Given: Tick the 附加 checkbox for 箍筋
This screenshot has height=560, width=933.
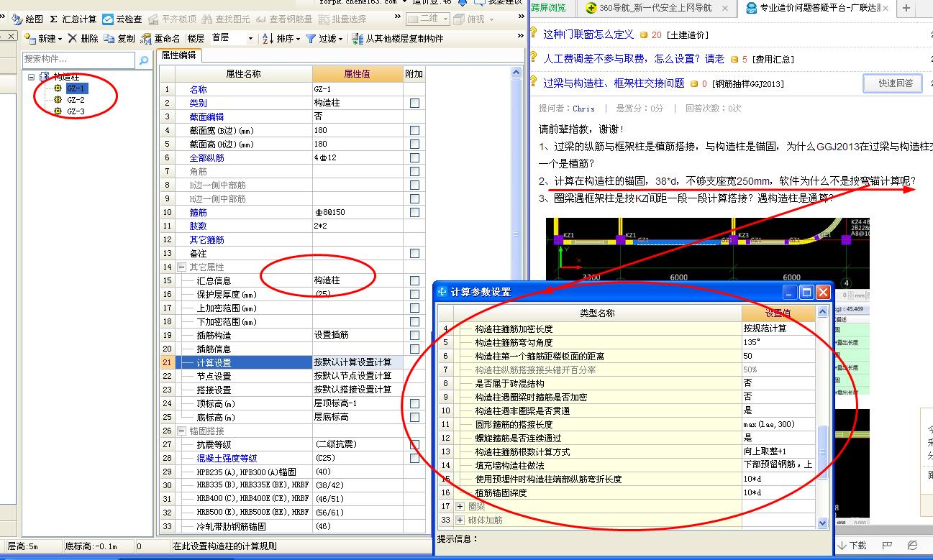Looking at the screenshot, I should point(414,213).
